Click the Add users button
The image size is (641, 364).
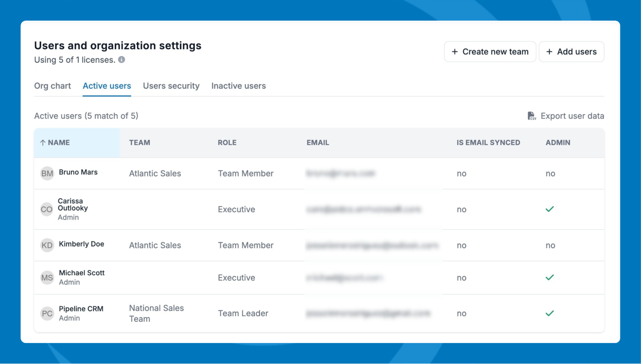pyautogui.click(x=571, y=52)
